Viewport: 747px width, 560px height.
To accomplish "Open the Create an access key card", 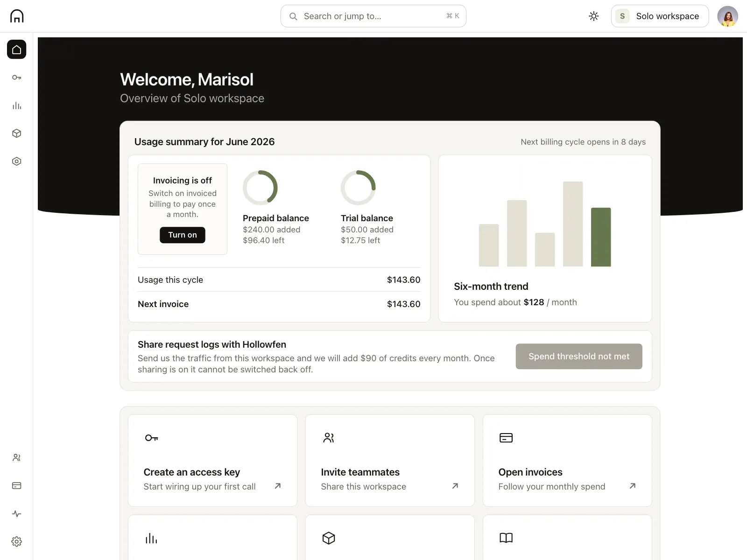I will (x=212, y=461).
